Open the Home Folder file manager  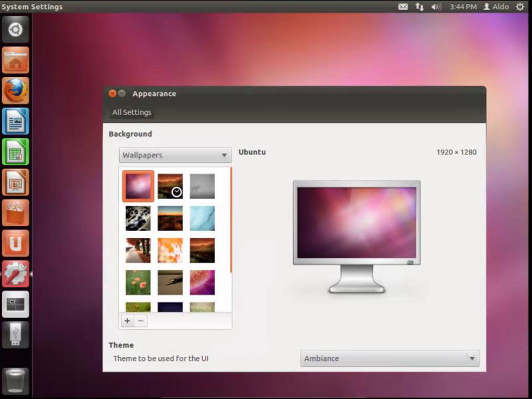pyautogui.click(x=15, y=60)
